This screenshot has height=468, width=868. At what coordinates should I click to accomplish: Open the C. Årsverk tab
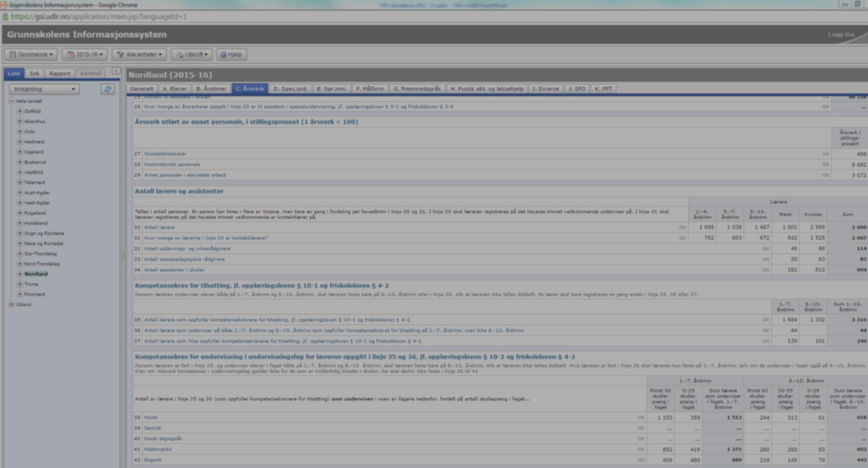250,88
